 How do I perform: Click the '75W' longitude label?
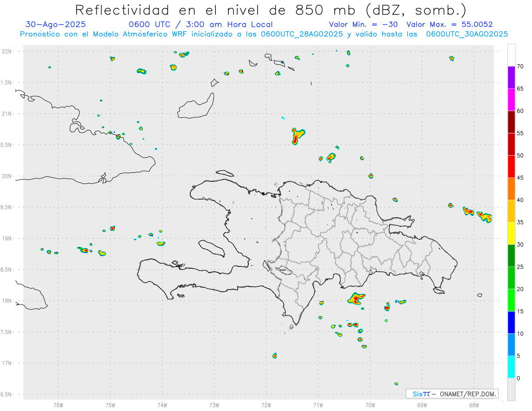click(110, 405)
